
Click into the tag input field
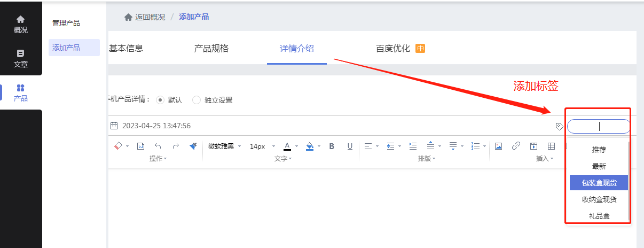pos(599,127)
